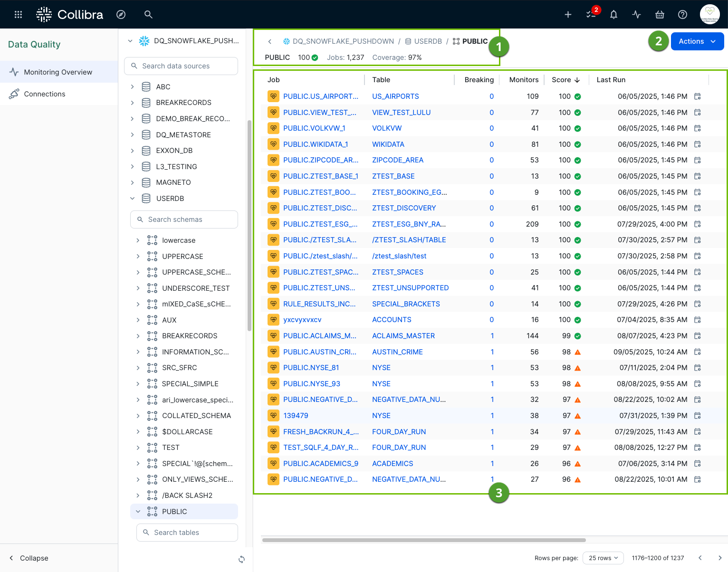Open the AUSTIN_CRIME table link
The width and height of the screenshot is (728, 572).
tap(397, 352)
